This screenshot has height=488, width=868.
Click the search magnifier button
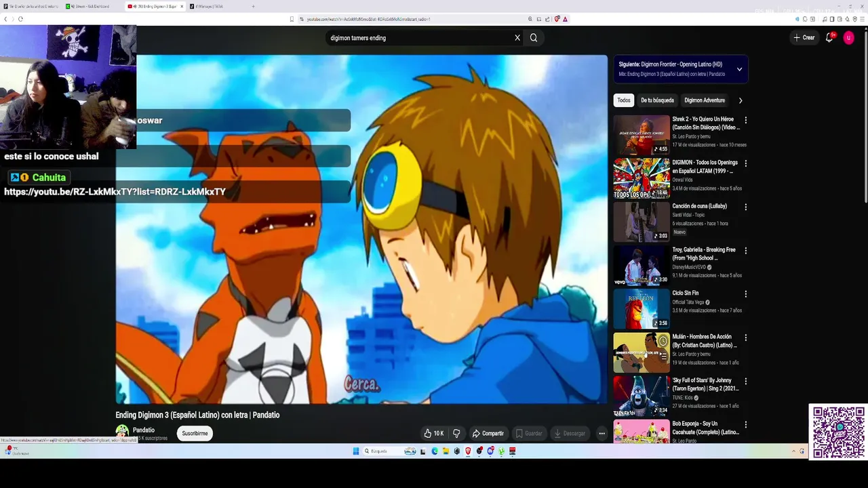tap(534, 38)
